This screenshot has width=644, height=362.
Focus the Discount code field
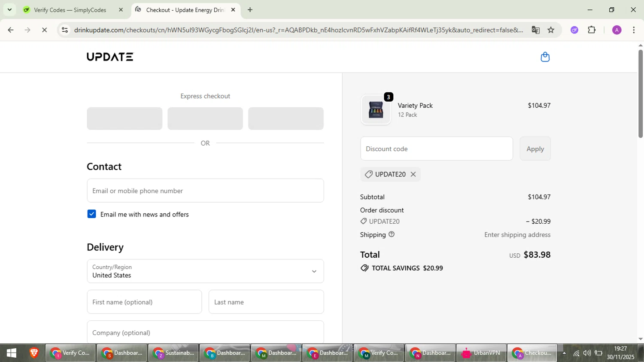[x=437, y=149]
